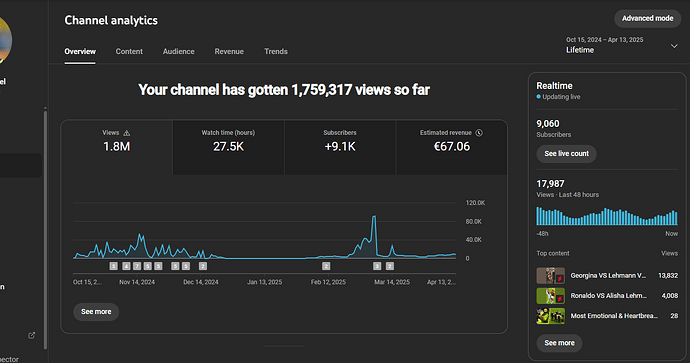Switch to the Content tab
The width and height of the screenshot is (690, 363).
tap(129, 51)
